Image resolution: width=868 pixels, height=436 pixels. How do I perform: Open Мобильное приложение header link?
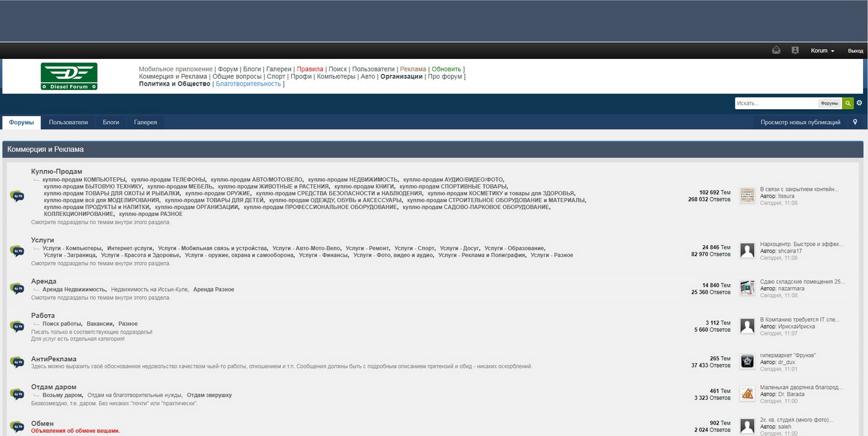175,69
